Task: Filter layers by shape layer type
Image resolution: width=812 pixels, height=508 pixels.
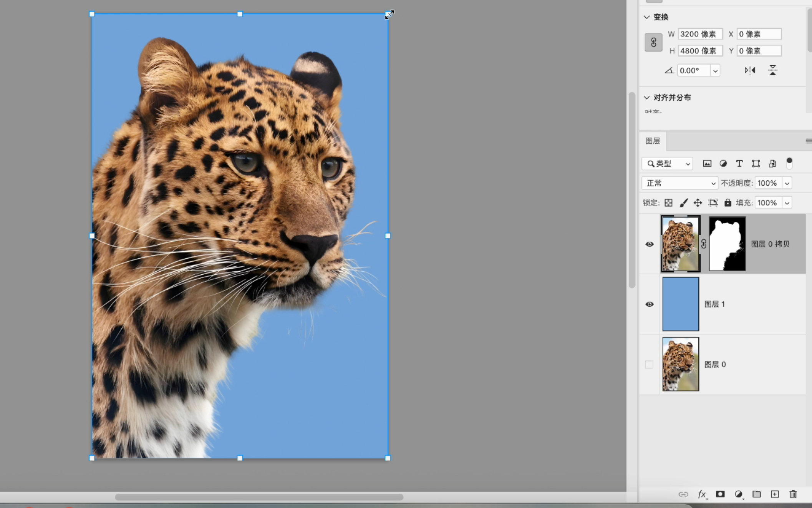Action: (x=756, y=163)
